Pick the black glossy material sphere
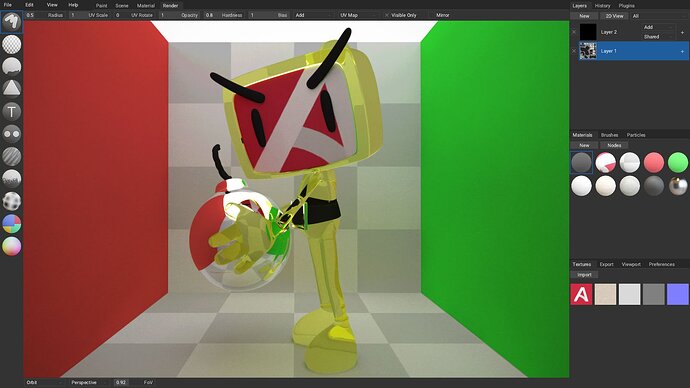 point(654,186)
